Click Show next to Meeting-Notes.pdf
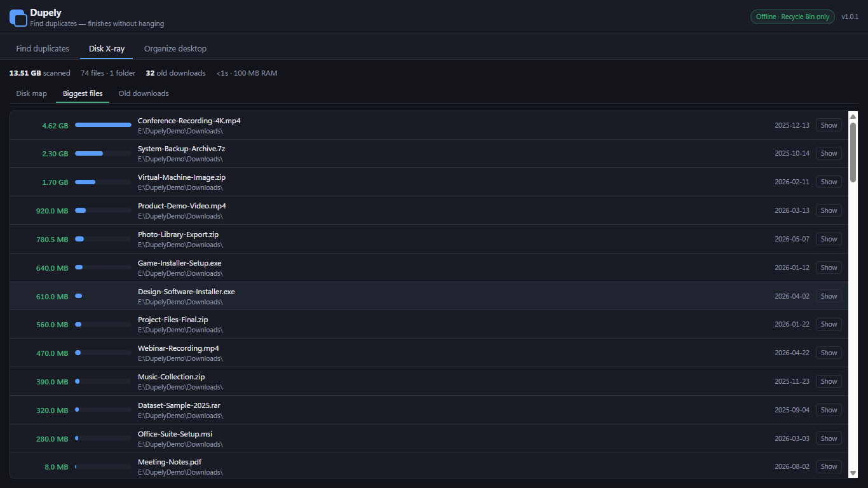 [x=829, y=466]
